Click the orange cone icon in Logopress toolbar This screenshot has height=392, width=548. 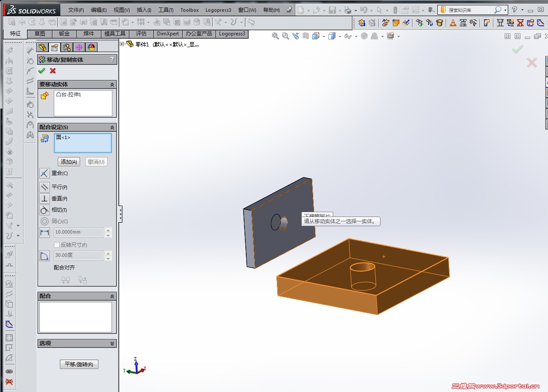(x=453, y=23)
